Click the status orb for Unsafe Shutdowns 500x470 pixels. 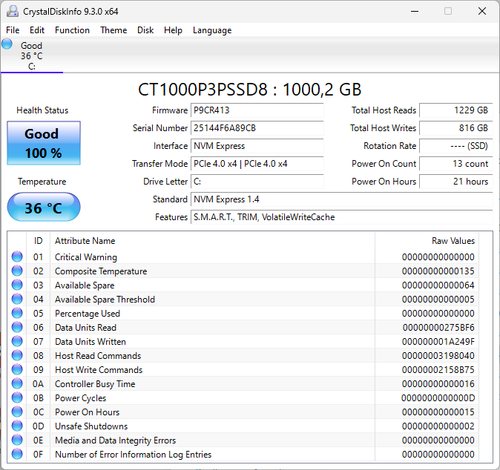(17, 426)
